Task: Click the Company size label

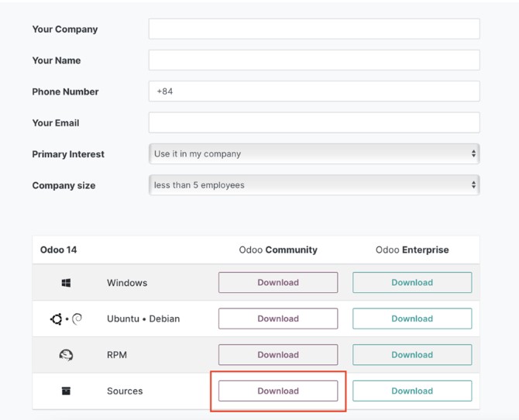Action: tap(64, 185)
